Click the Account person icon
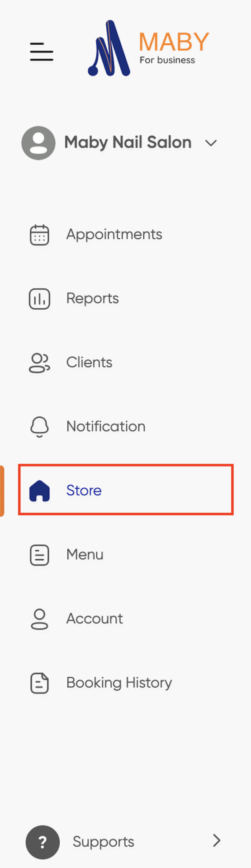Screen dimensions: 251x868 click(x=39, y=619)
